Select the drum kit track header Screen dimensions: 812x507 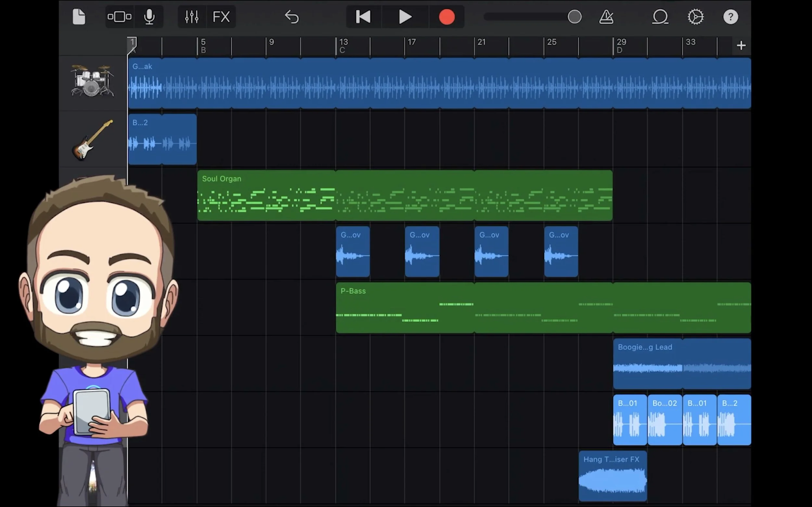[x=93, y=82]
